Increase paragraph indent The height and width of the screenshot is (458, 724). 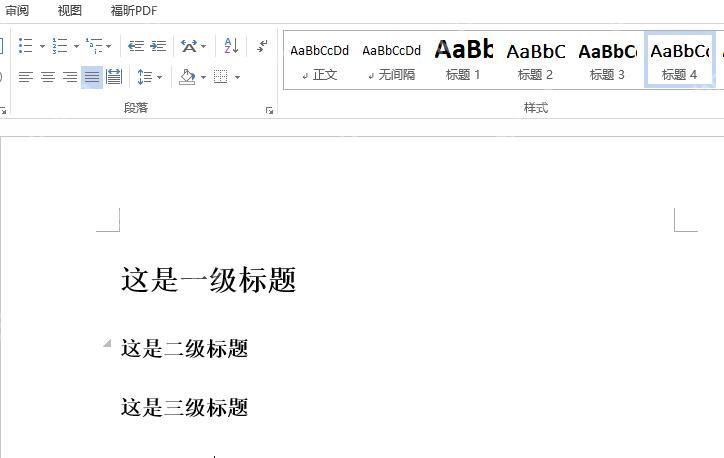click(x=158, y=46)
